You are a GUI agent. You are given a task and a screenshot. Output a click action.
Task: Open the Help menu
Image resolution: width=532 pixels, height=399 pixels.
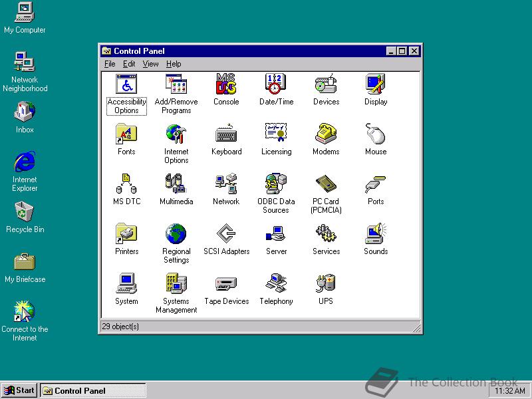tap(174, 64)
